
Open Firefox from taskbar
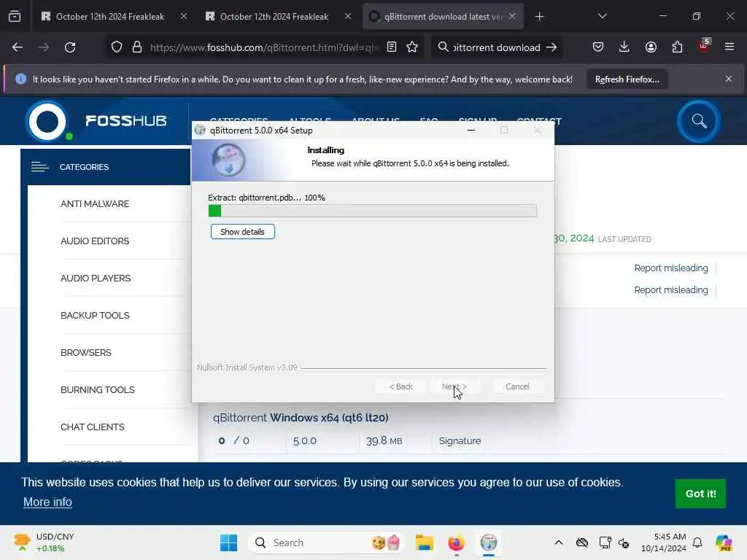[457, 542]
